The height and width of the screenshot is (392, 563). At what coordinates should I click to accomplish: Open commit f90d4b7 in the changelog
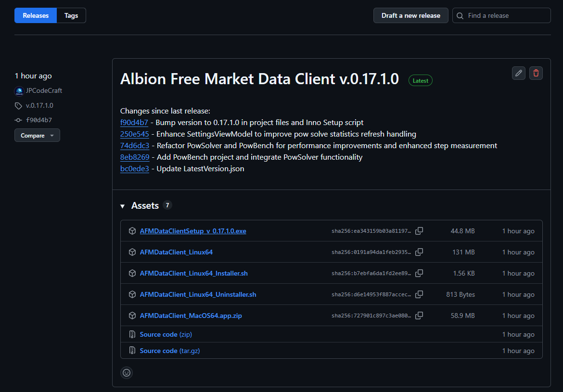pyautogui.click(x=134, y=123)
